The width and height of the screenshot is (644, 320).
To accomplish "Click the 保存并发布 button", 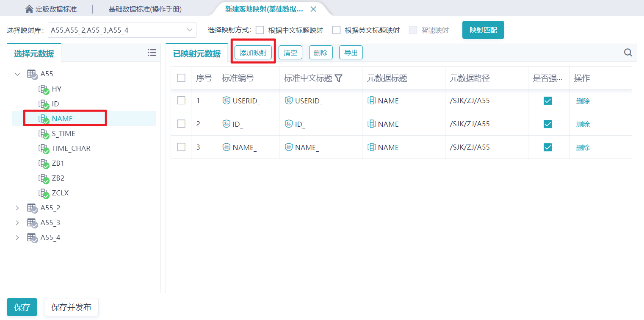I will coord(71,307).
